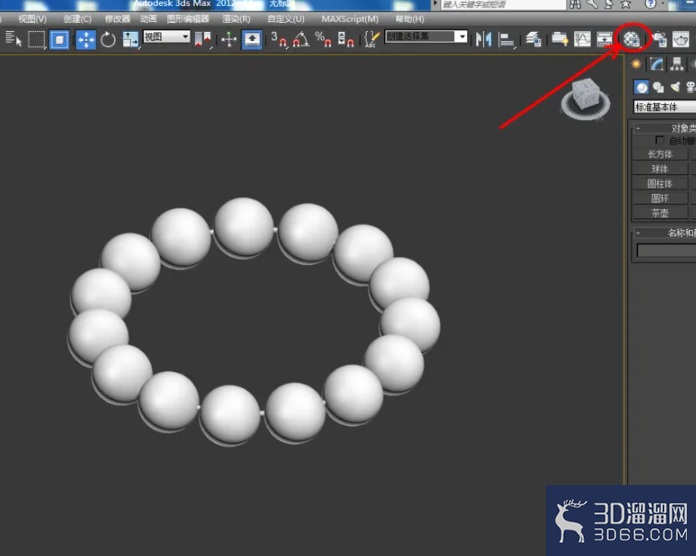Click the 圆柱体 cylinder button

pyautogui.click(x=660, y=183)
